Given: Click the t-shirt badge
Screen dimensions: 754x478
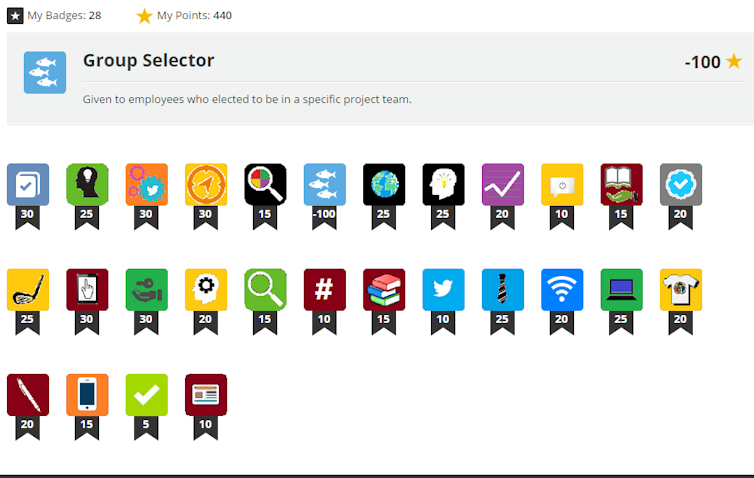Looking at the screenshot, I should [x=681, y=289].
